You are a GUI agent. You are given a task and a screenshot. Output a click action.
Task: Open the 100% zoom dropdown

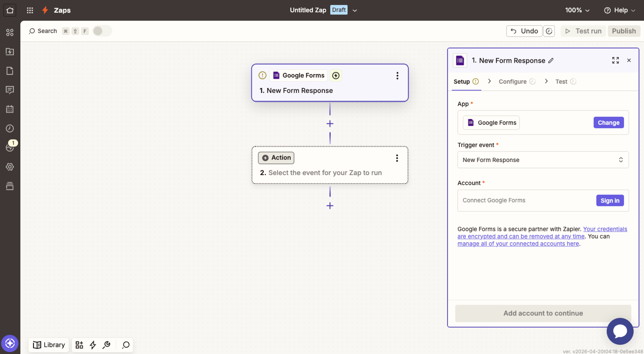(577, 10)
